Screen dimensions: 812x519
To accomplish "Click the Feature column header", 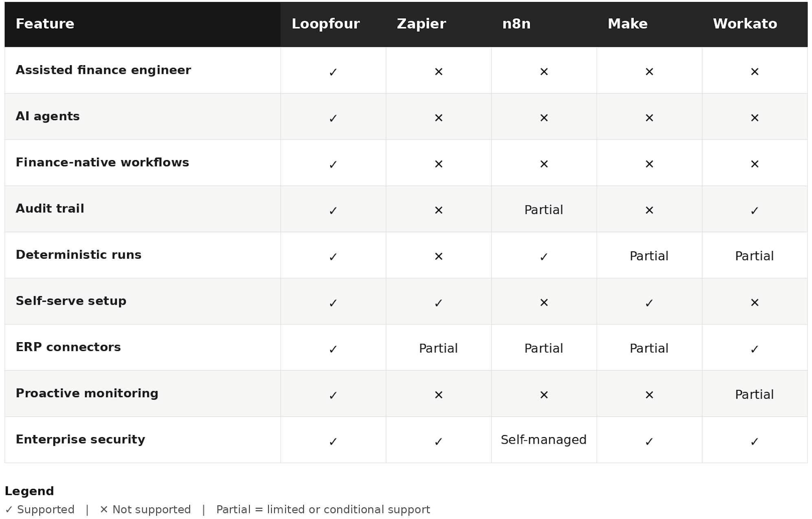I will pyautogui.click(x=45, y=24).
